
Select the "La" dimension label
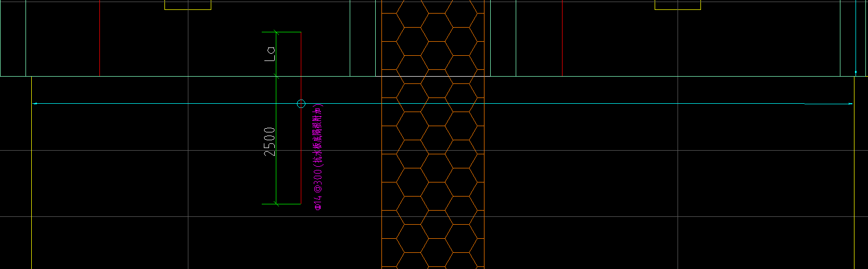point(270,54)
